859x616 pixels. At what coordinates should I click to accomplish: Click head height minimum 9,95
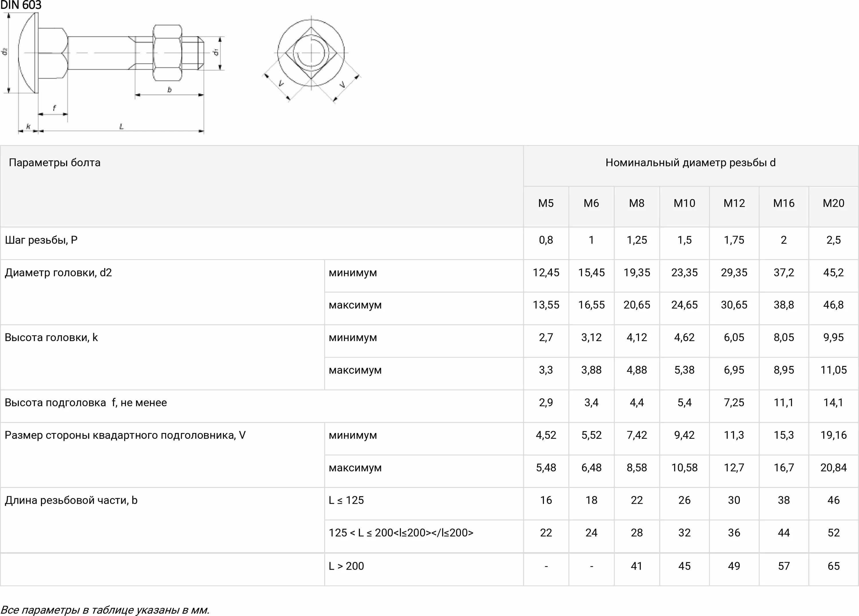coord(833,337)
